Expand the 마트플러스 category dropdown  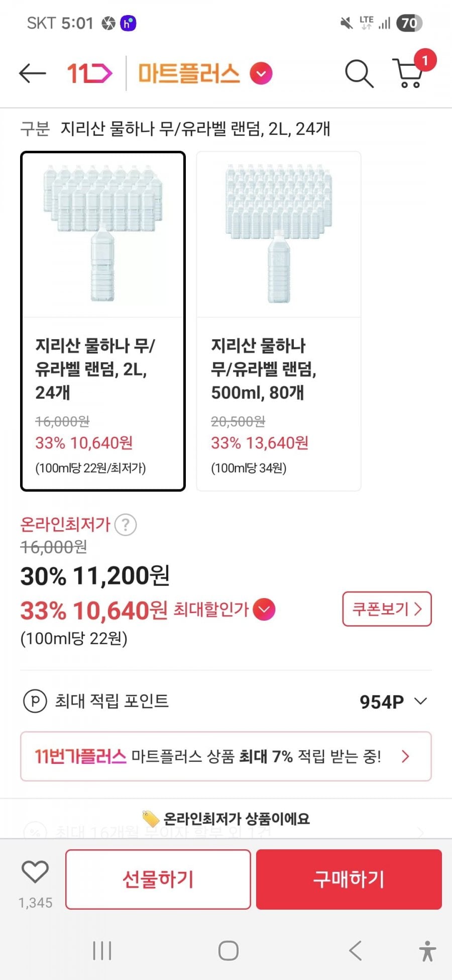click(x=261, y=74)
